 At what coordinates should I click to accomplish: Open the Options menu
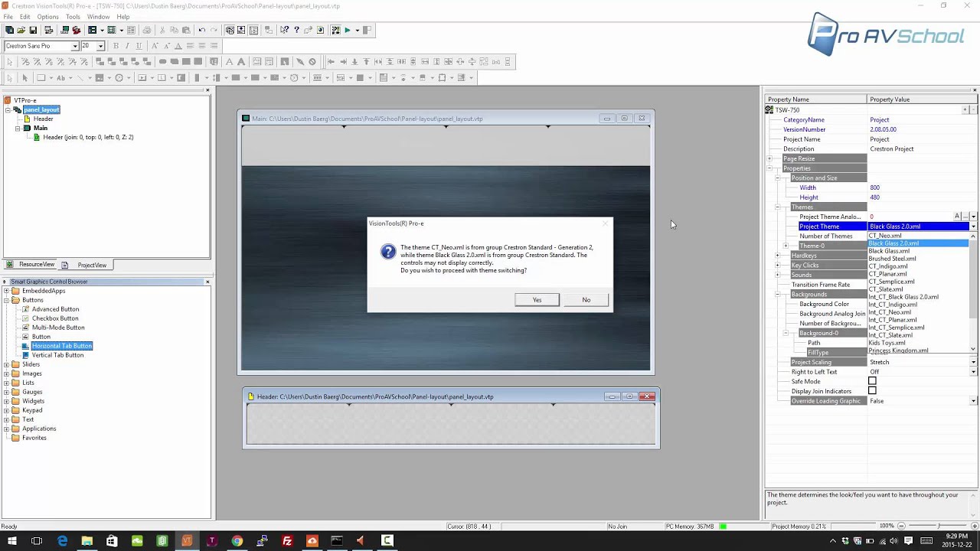pyautogui.click(x=47, y=17)
